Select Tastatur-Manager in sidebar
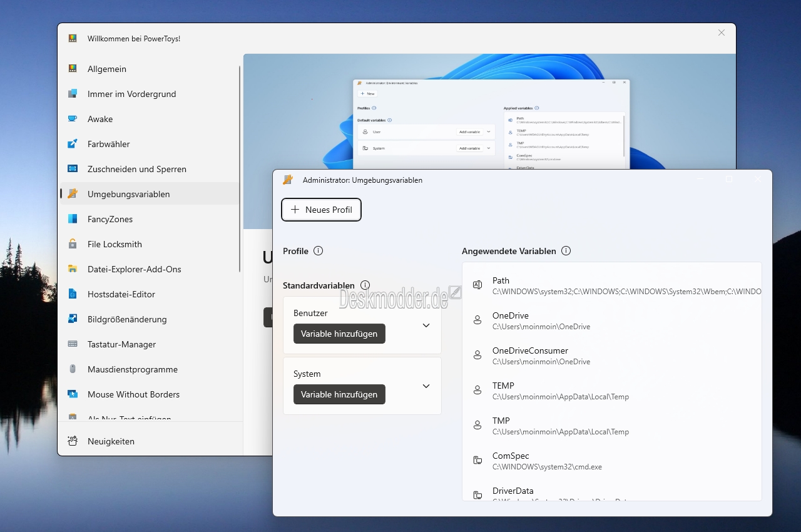This screenshot has height=532, width=801. (150, 344)
